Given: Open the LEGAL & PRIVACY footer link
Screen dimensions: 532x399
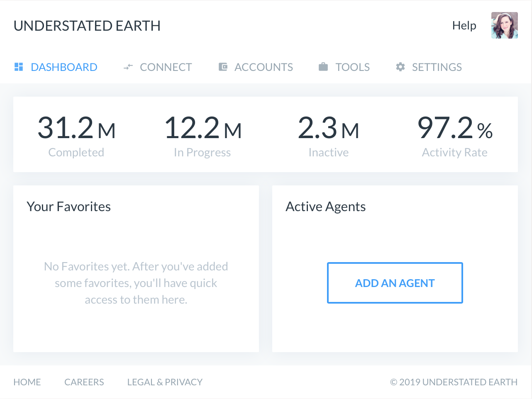Looking at the screenshot, I should 165,382.
